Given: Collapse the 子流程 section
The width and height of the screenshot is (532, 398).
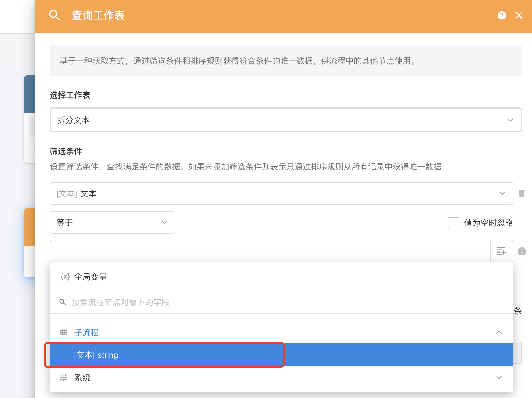Looking at the screenshot, I should (x=499, y=332).
